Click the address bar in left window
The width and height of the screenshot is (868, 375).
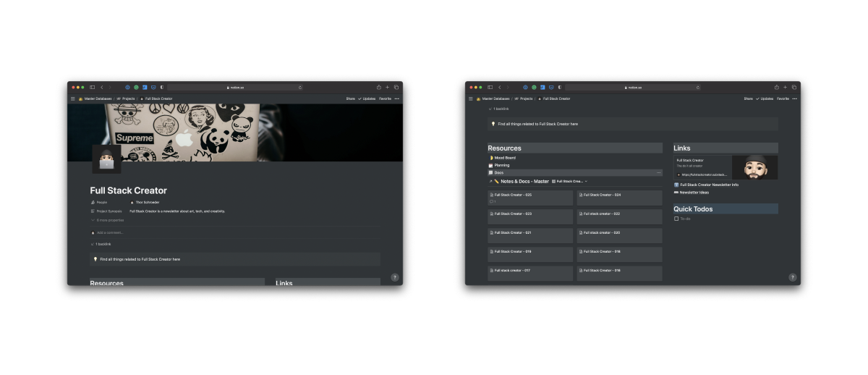point(235,87)
